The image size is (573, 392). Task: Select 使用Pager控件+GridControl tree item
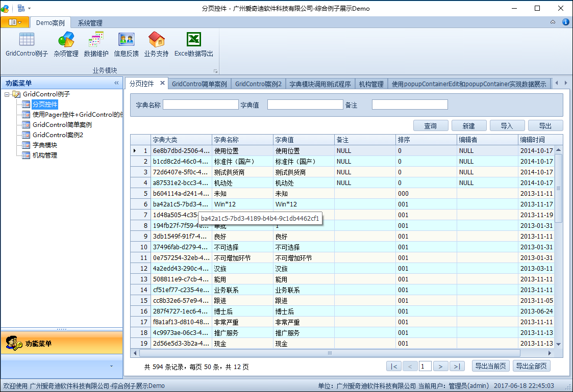77,115
